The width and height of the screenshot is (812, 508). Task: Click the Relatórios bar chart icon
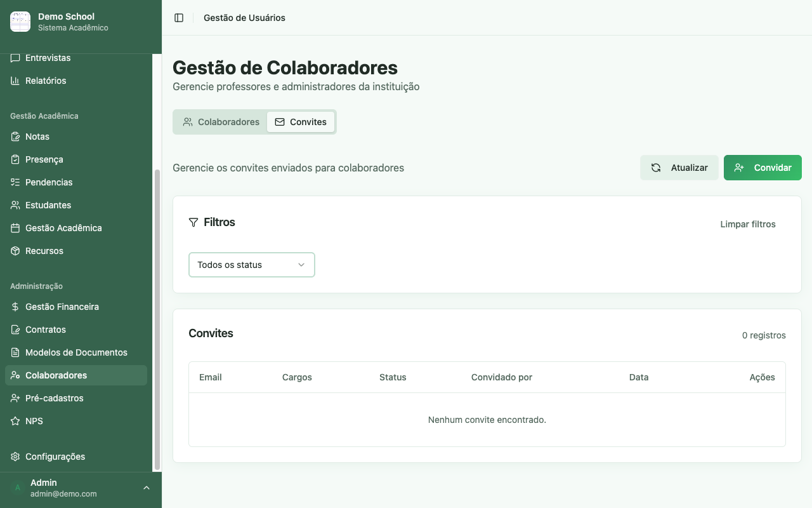click(x=15, y=81)
